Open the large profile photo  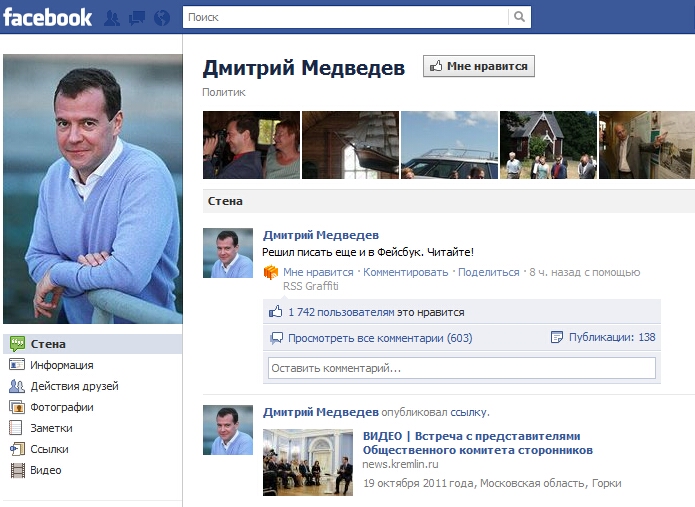pos(93,189)
